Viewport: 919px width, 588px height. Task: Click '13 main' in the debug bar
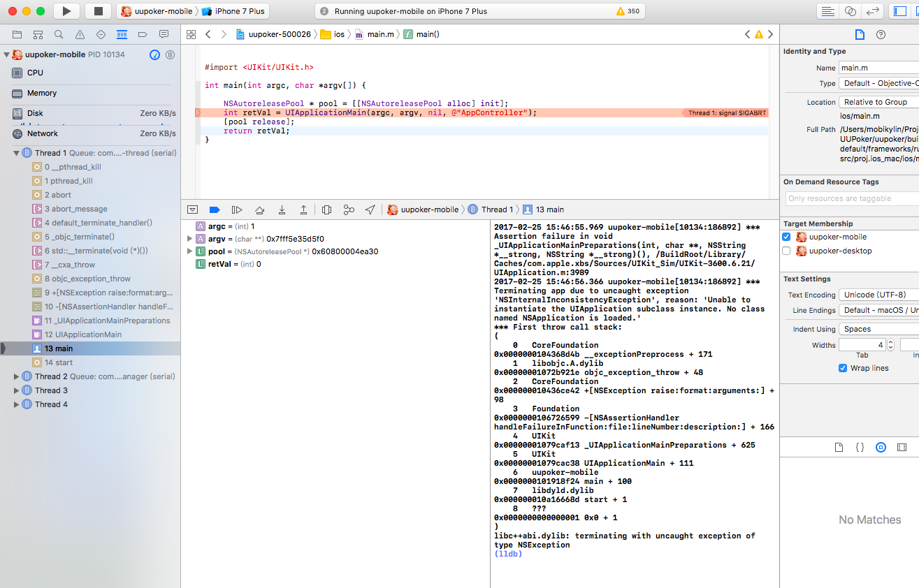[x=544, y=210]
